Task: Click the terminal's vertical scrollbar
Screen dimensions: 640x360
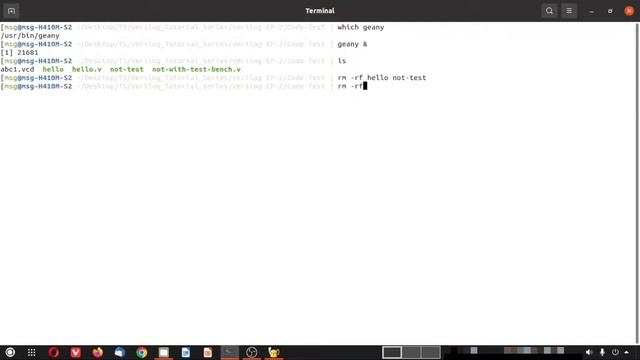Action: pyautogui.click(x=638, y=184)
